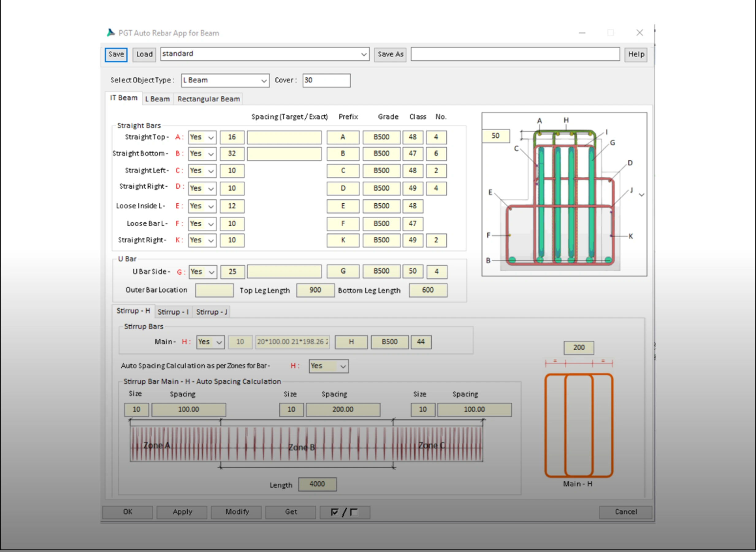Open the standard preset dropdown
The image size is (756, 552).
point(364,55)
